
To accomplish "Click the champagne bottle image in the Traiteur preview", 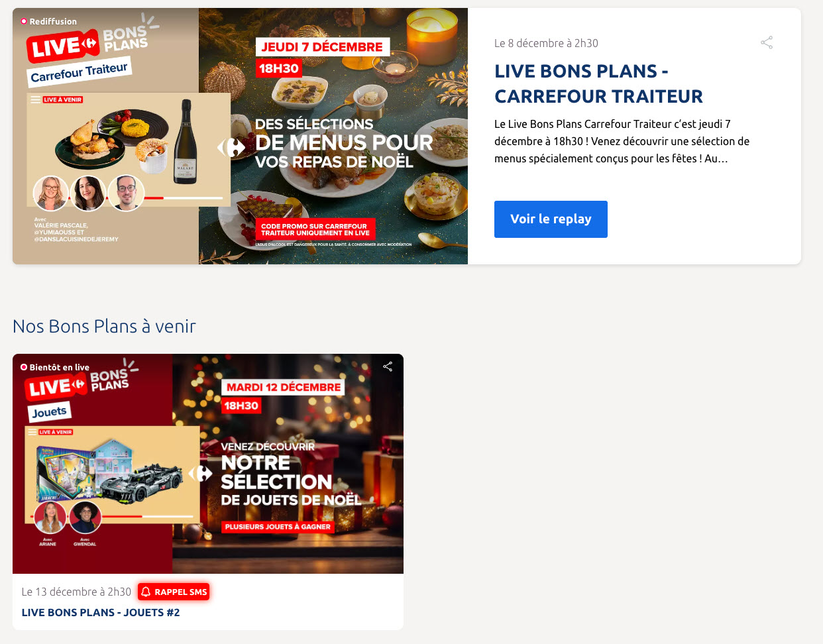I will (186, 142).
